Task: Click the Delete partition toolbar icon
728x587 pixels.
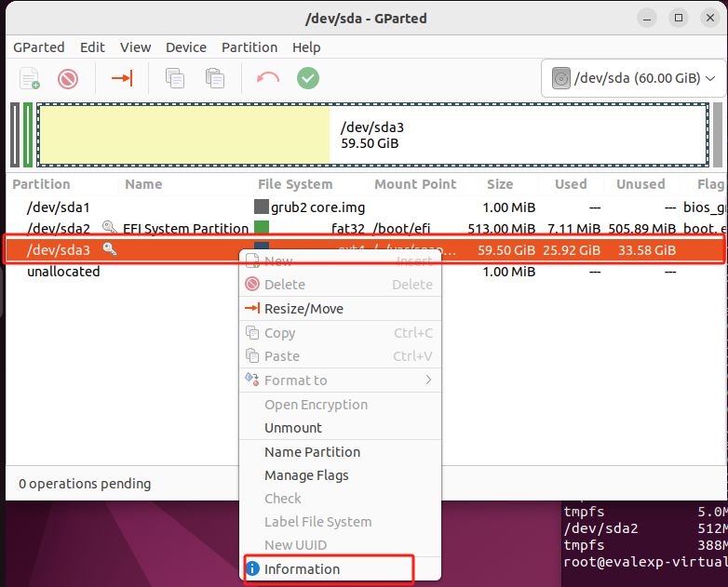Action: coord(68,78)
